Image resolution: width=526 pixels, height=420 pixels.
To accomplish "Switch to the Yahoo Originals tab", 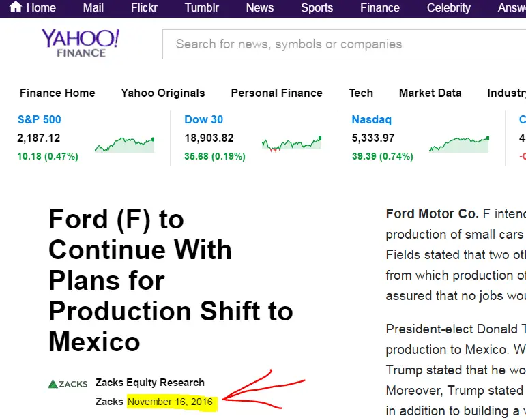I will click(x=163, y=93).
